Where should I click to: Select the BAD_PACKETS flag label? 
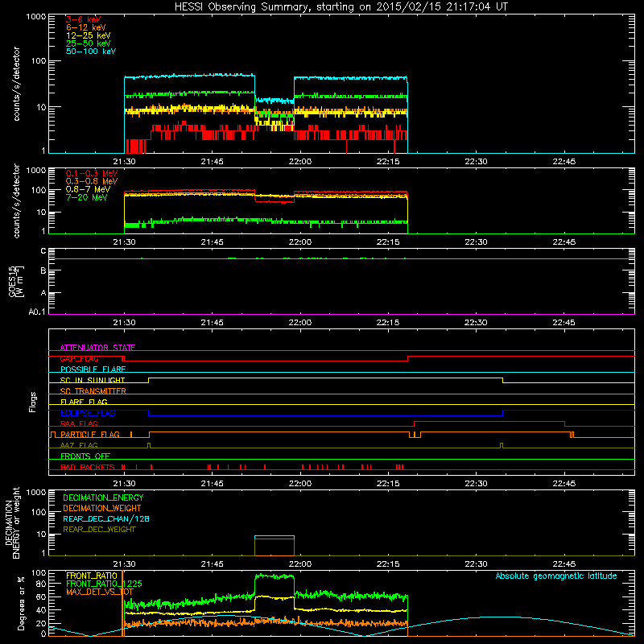point(88,467)
